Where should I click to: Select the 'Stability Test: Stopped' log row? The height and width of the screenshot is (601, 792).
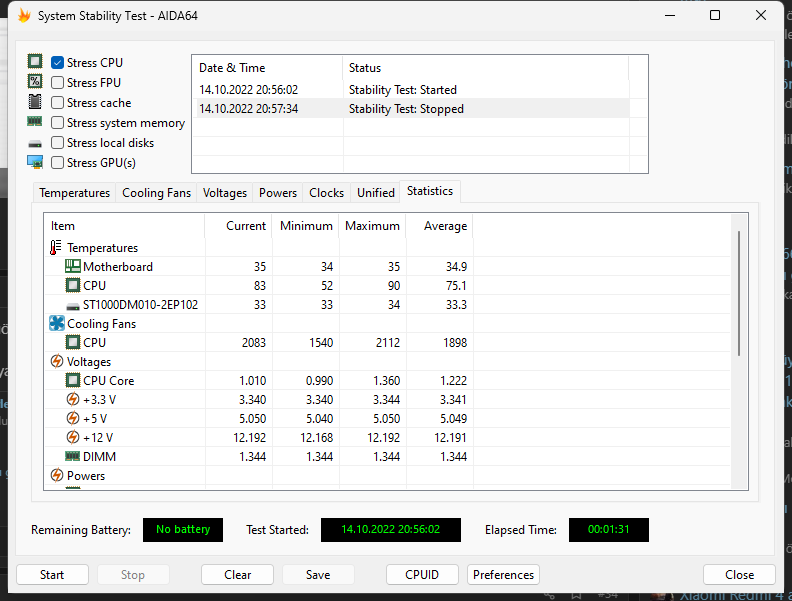[x=411, y=109]
